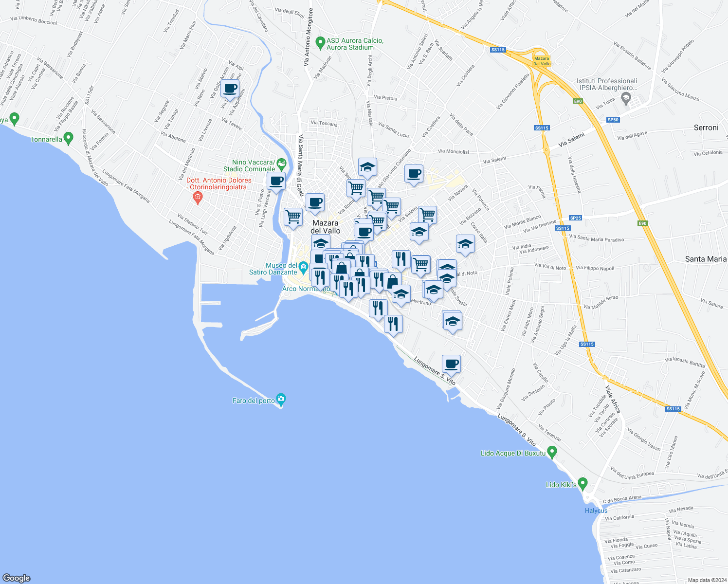
Task: Select the northernmost graduation cap marker
Action: click(367, 167)
